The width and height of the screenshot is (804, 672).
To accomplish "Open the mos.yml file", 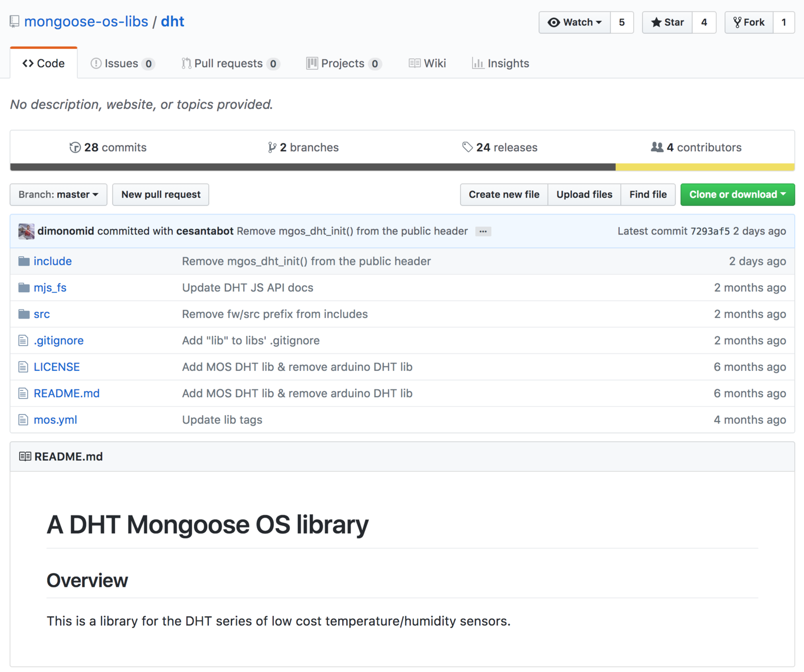I will click(55, 420).
